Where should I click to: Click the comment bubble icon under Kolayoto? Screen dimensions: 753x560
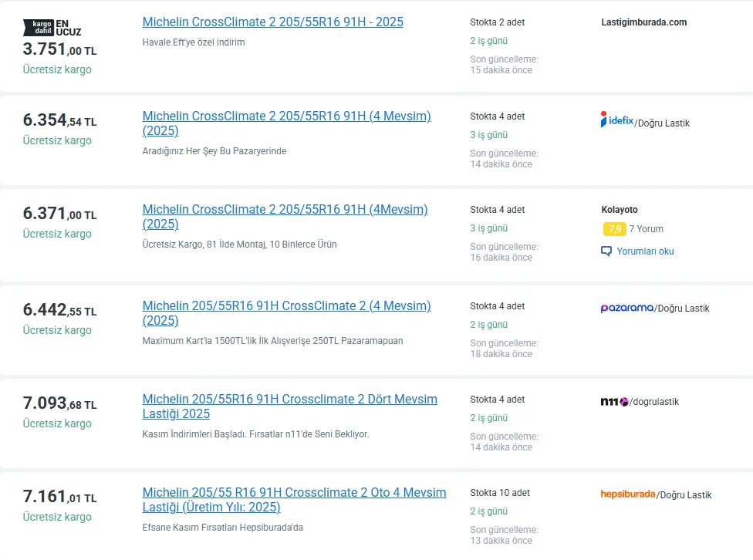[606, 251]
